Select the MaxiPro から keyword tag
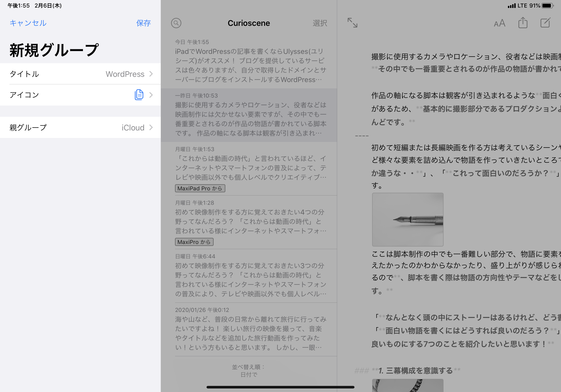The height and width of the screenshot is (392, 561). (x=194, y=242)
